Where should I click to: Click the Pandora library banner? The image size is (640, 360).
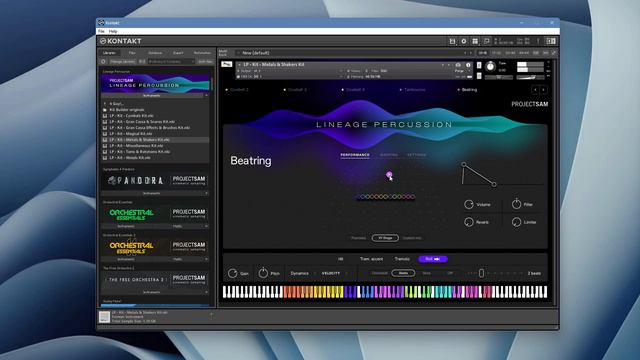(x=155, y=180)
